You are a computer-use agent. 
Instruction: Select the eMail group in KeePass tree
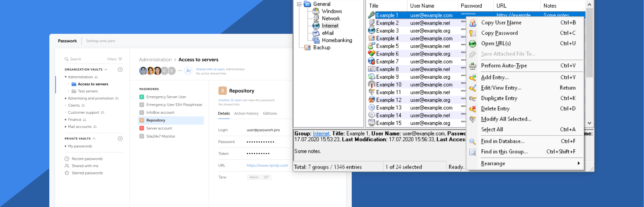pyautogui.click(x=328, y=33)
